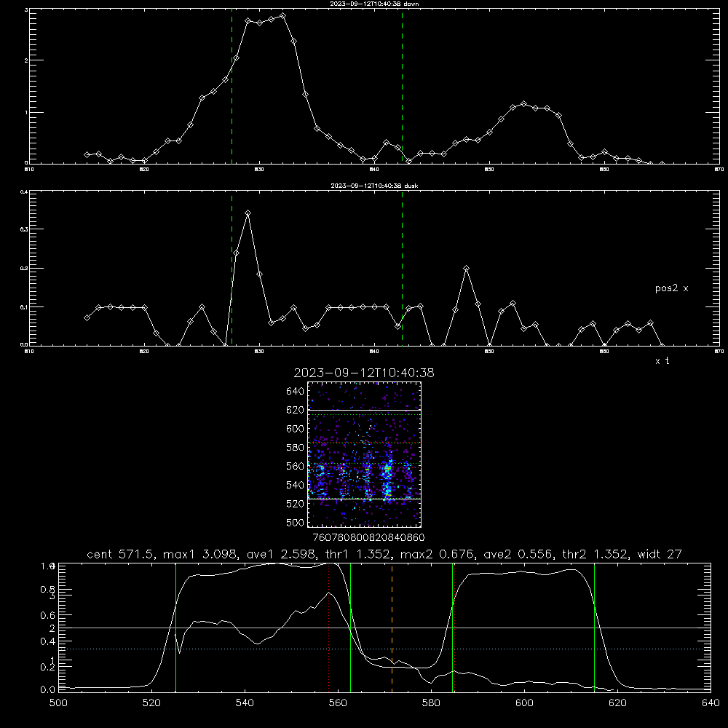Click the '580' y-axis label beside the heatmap
The width and height of the screenshot is (728, 728).
click(296, 448)
